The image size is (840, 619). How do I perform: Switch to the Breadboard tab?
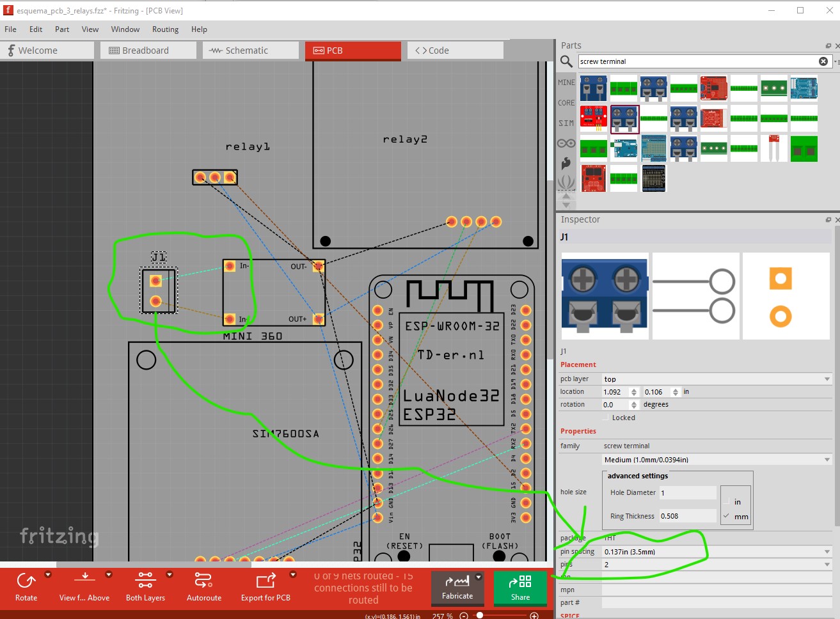148,51
